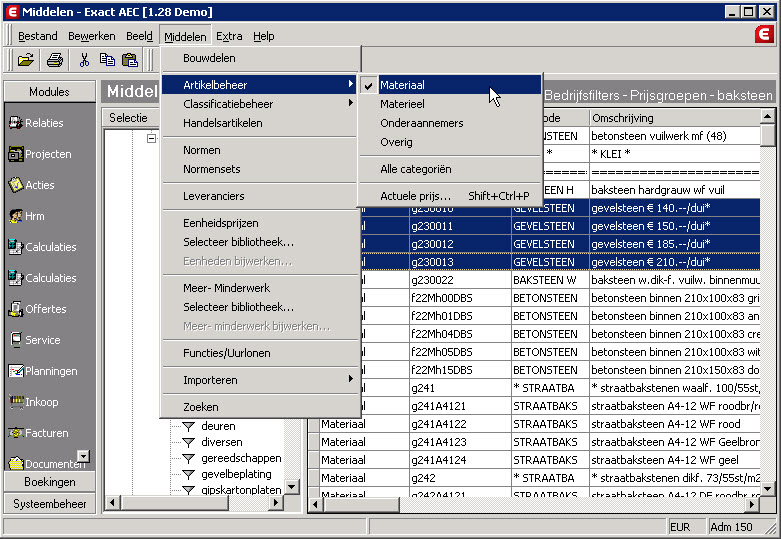Open the Offertes module icon

coord(15,309)
